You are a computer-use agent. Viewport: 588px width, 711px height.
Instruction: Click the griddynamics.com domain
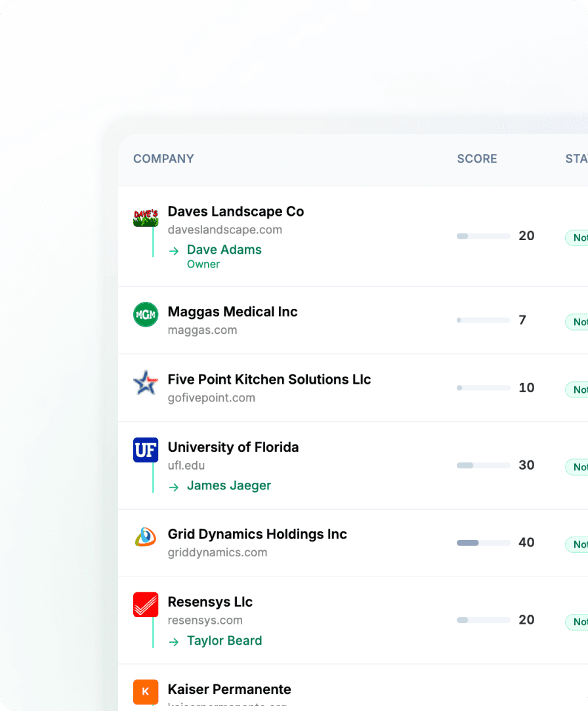[x=217, y=552]
